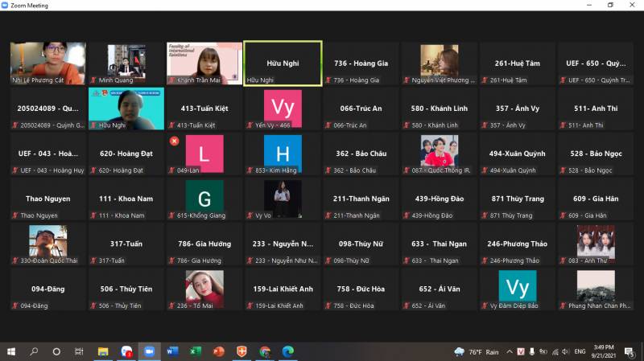Screen dimensions: 644x361
Task: Click the clock showing 3:49 PM
Action: 605,351
